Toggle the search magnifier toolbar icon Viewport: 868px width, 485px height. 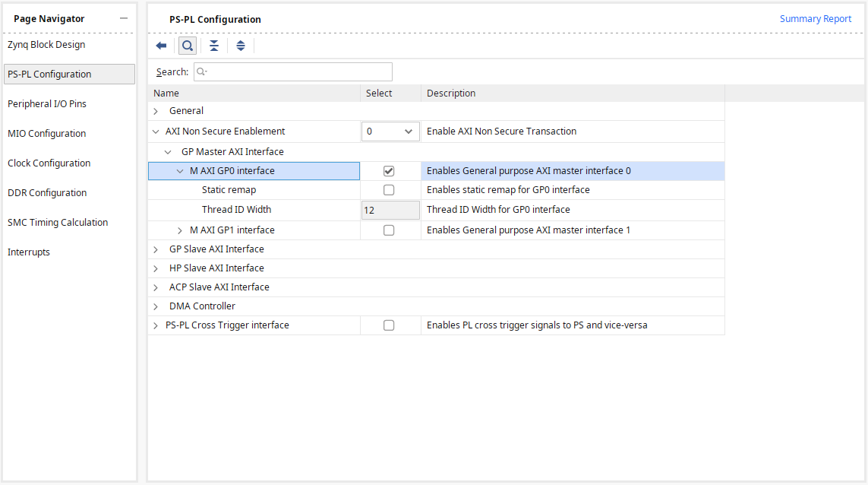[187, 46]
